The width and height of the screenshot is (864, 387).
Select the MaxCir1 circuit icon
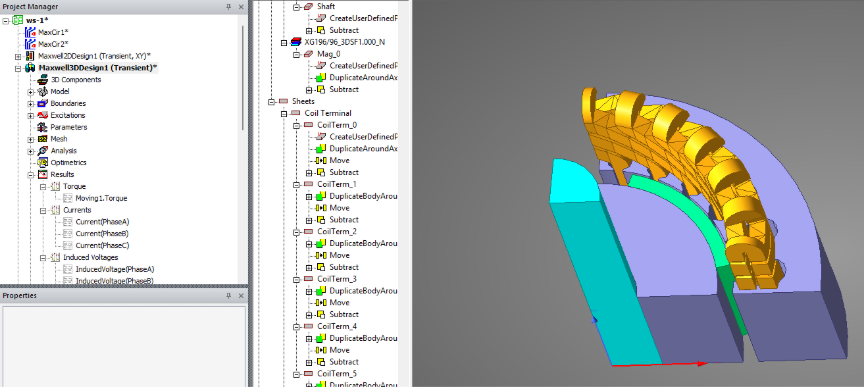pyautogui.click(x=30, y=33)
